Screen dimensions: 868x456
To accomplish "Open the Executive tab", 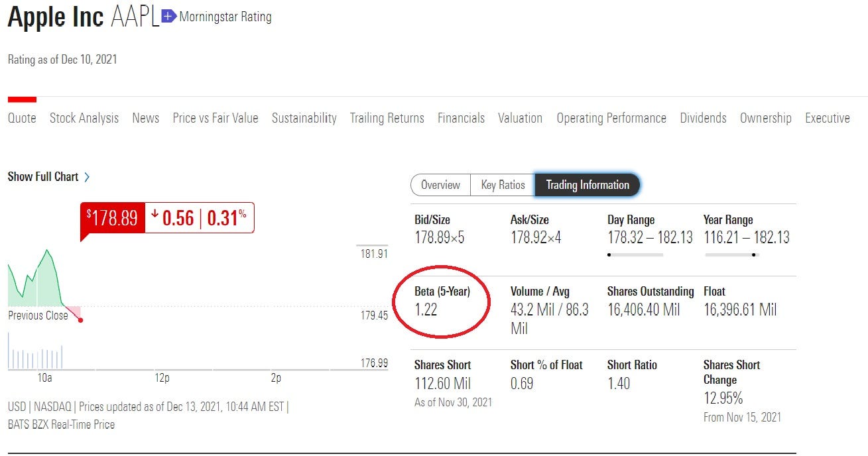I will [828, 118].
